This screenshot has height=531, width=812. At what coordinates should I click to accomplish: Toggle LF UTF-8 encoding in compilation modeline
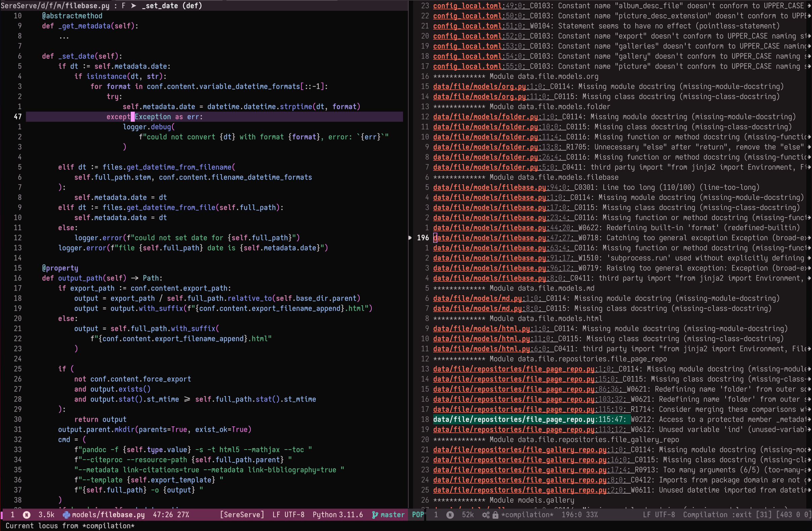[x=659, y=515]
